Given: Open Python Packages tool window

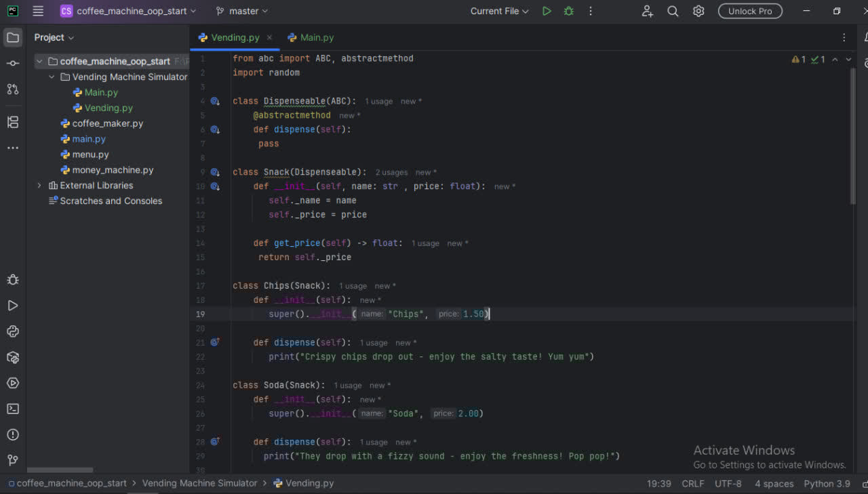Looking at the screenshot, I should click(x=13, y=357).
